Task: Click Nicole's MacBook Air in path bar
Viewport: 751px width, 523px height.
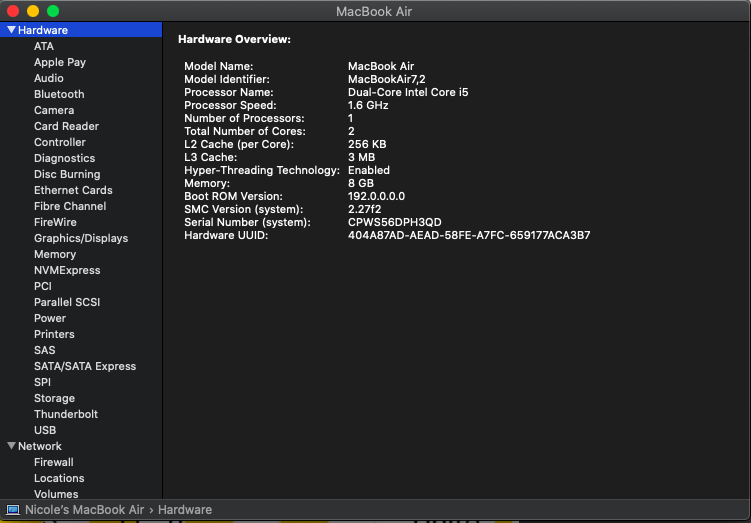Action: 84,510
